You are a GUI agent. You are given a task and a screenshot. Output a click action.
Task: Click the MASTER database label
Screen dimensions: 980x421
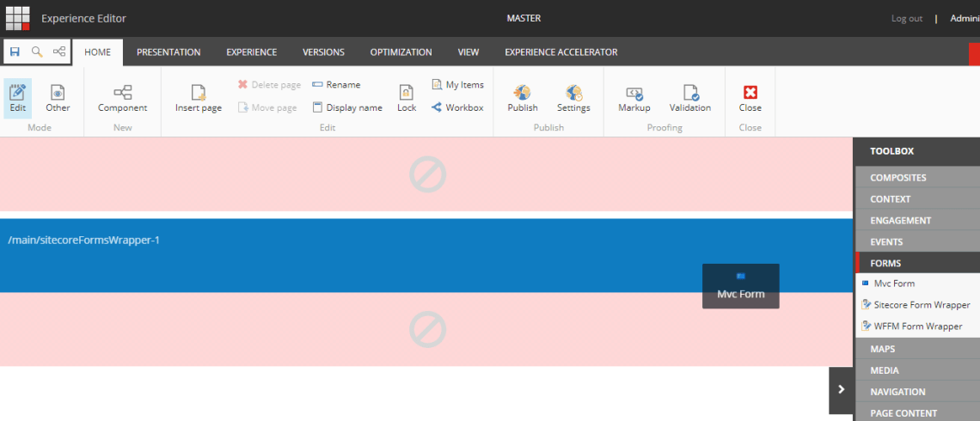[x=524, y=18]
